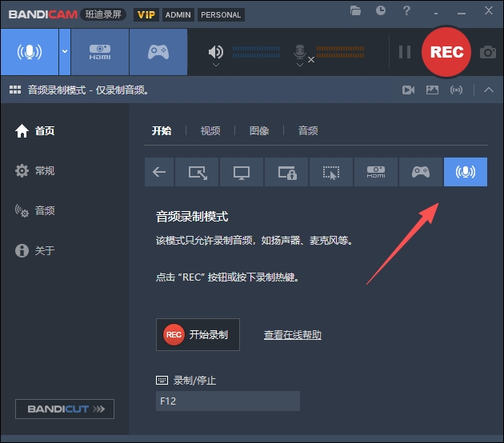Show video files icon in mode bar

click(408, 90)
